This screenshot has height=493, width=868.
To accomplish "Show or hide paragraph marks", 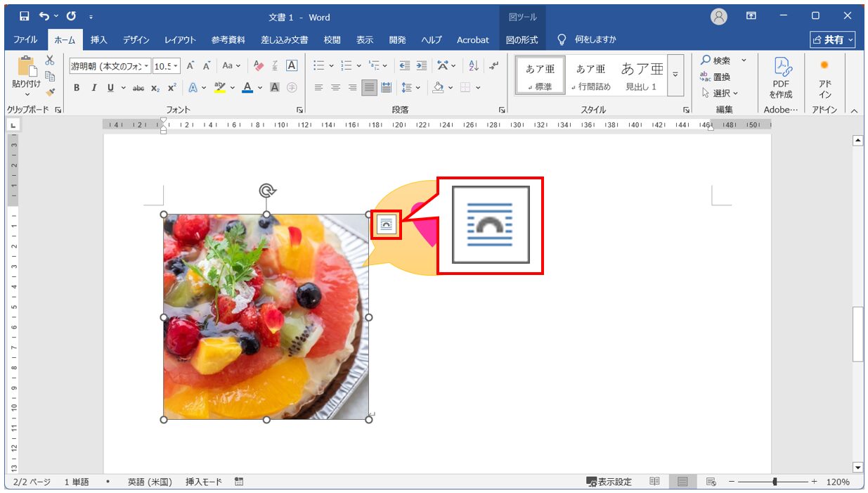I will (494, 66).
